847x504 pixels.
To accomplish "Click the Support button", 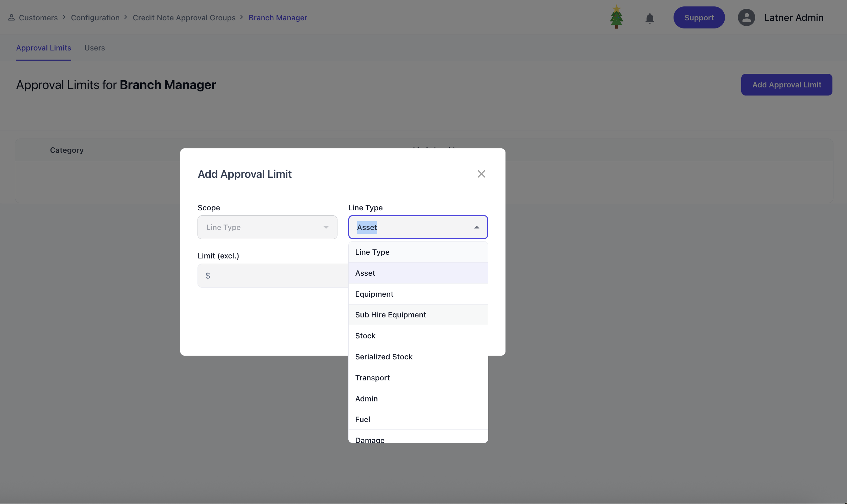I will tap(699, 18).
